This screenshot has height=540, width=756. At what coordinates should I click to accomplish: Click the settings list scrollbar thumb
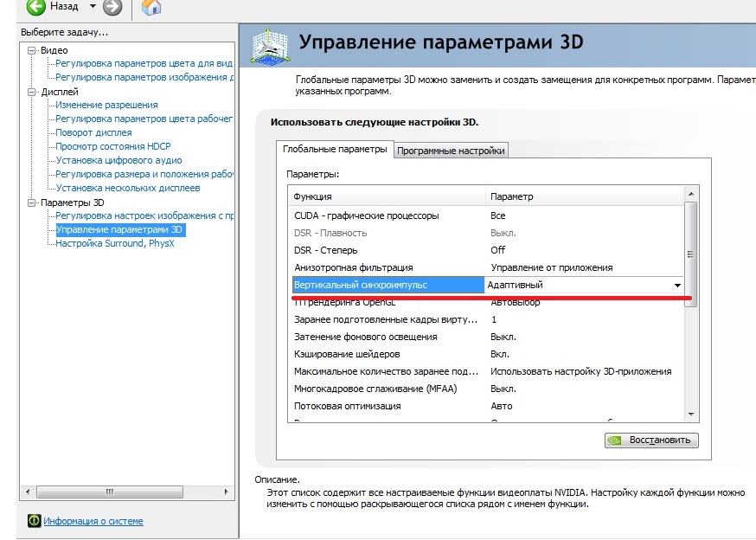click(x=691, y=254)
